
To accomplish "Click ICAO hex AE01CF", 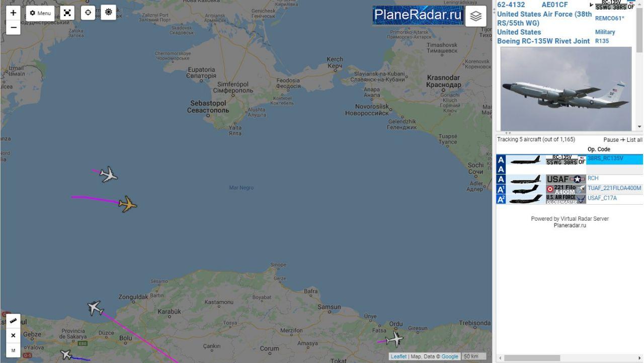I will [x=554, y=5].
